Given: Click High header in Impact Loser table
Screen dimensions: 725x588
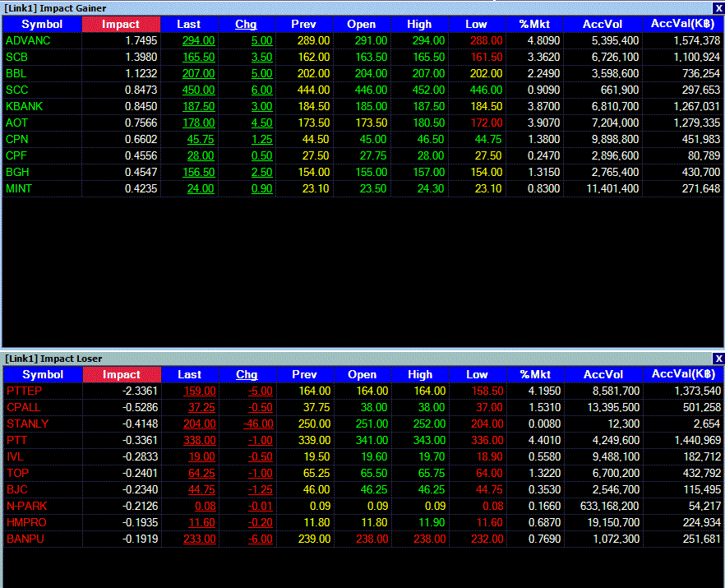Looking at the screenshot, I should (x=420, y=375).
